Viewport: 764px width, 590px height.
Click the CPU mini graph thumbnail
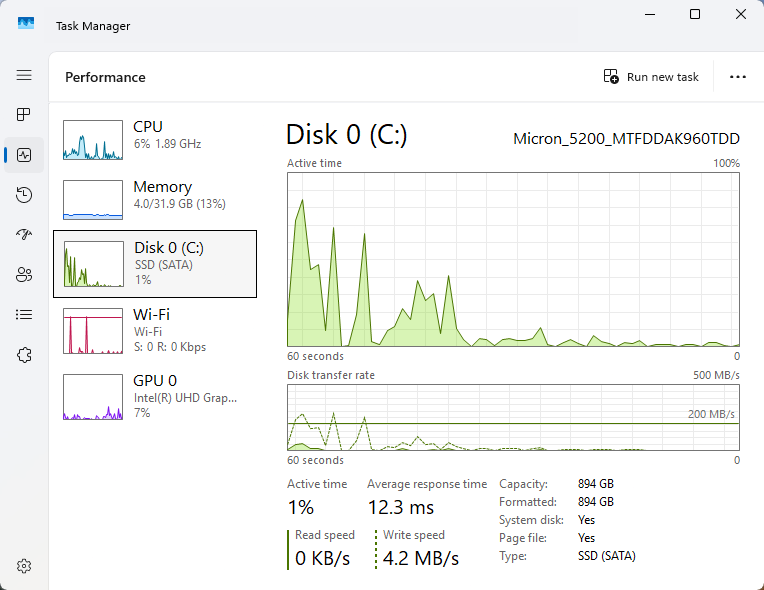pyautogui.click(x=93, y=140)
